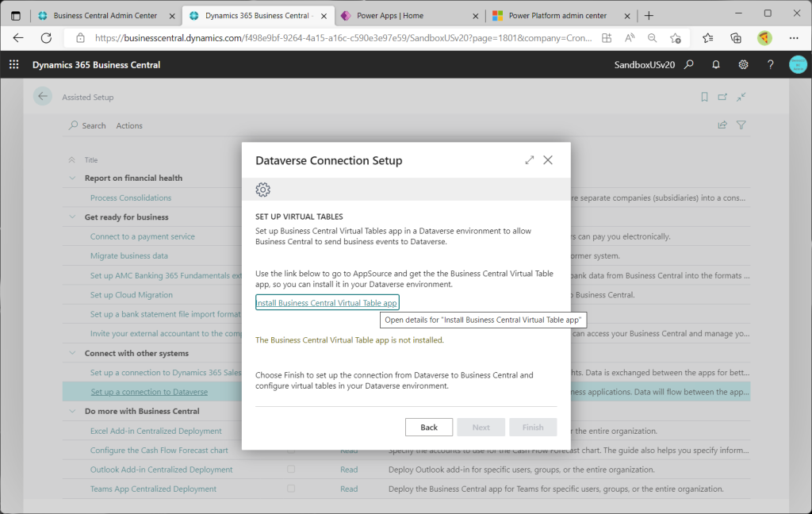The image size is (812, 514).
Task: Click Search in the Assisted Setup toolbar
Action: coord(87,125)
